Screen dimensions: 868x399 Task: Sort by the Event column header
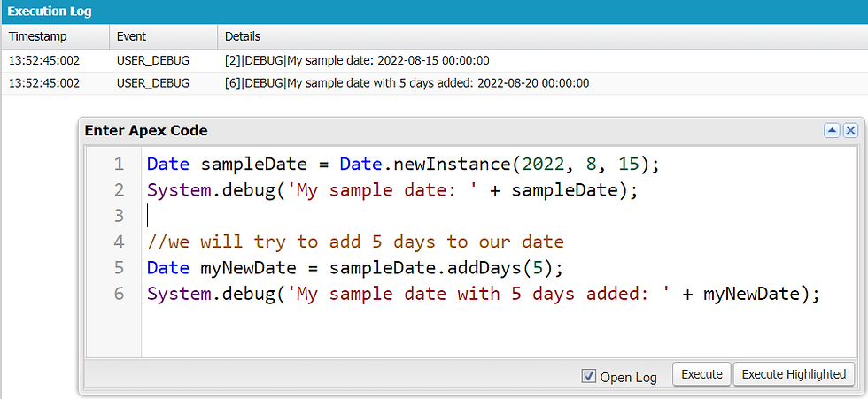coord(163,36)
